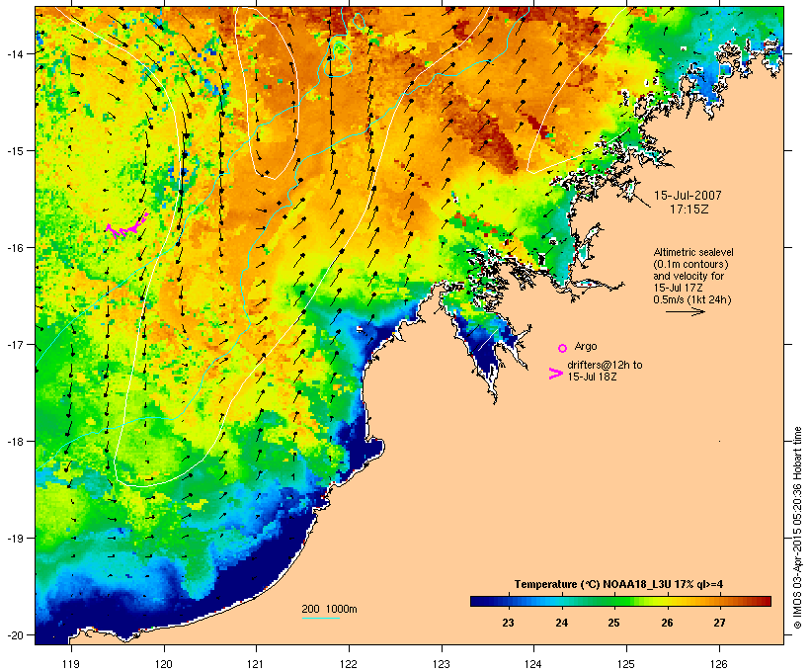
Task: Click the longitude axis label 123
Action: coord(442,664)
